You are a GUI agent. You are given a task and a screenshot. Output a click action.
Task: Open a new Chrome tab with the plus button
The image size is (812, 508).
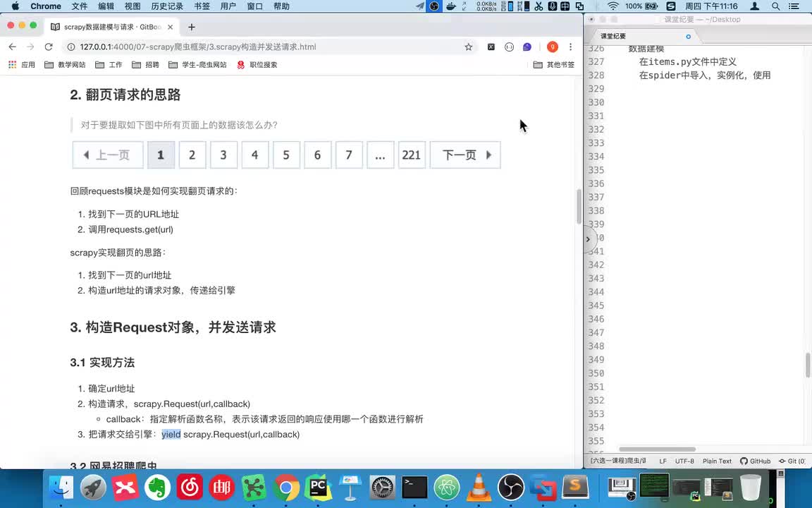[192, 27]
